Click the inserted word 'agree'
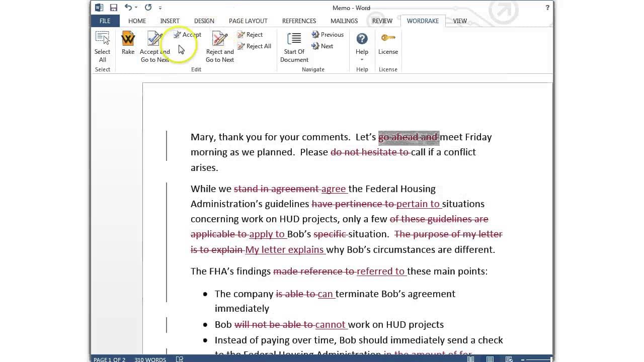The image size is (644, 362). [x=334, y=189]
